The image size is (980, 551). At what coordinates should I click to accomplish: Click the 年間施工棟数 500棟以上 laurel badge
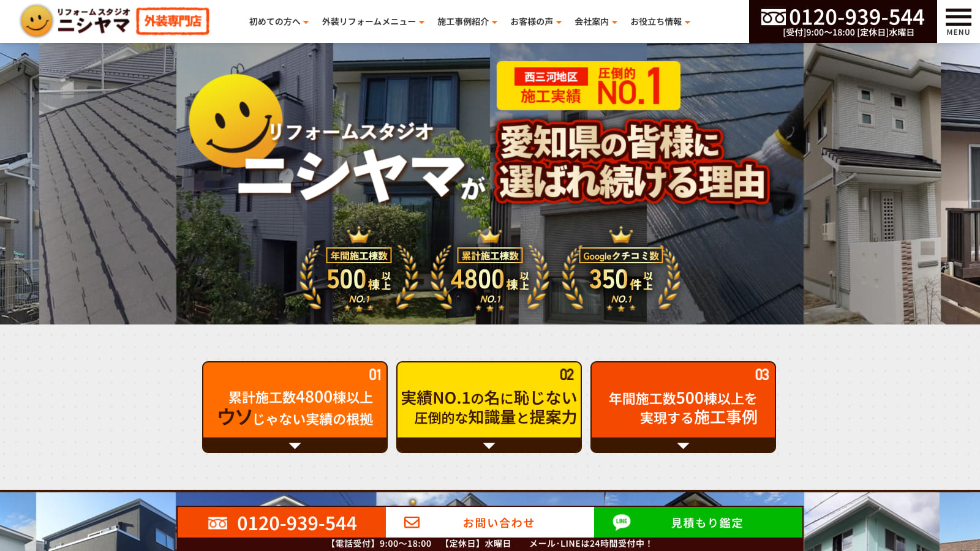tap(359, 269)
